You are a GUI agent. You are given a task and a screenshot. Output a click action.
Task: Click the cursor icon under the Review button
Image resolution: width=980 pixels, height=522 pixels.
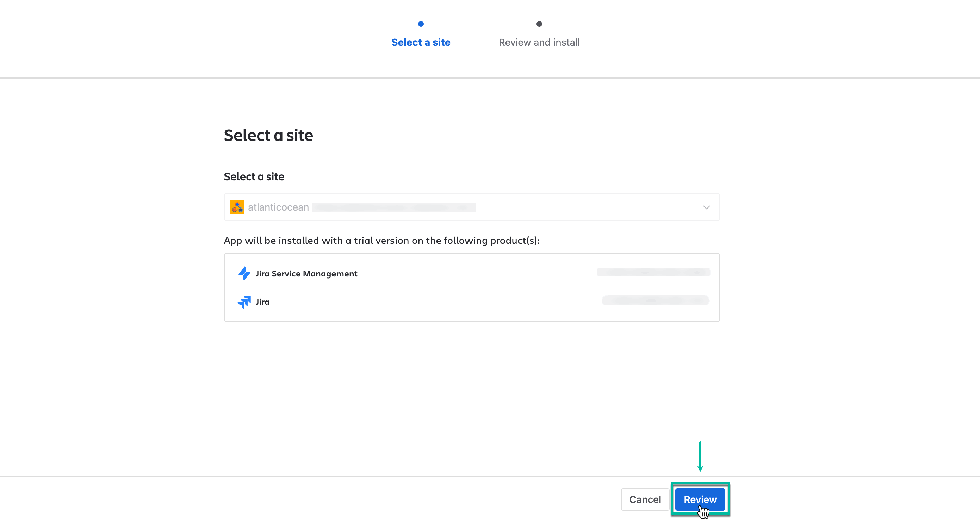pos(703,512)
